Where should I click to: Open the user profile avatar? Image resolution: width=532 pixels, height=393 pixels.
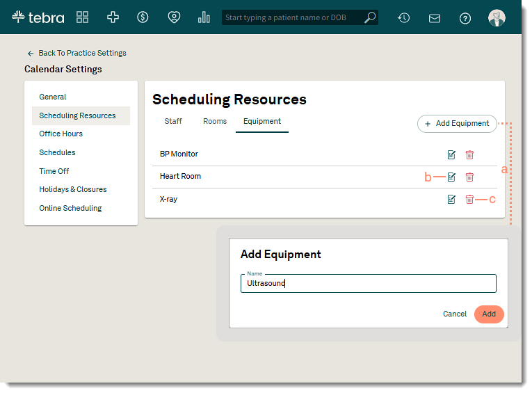tap(497, 17)
